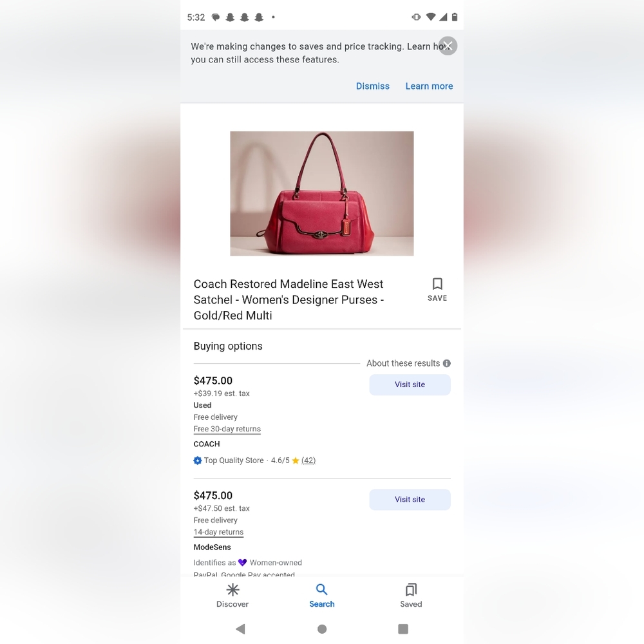
Task: Close the saves and price tracking banner
Action: 448,46
